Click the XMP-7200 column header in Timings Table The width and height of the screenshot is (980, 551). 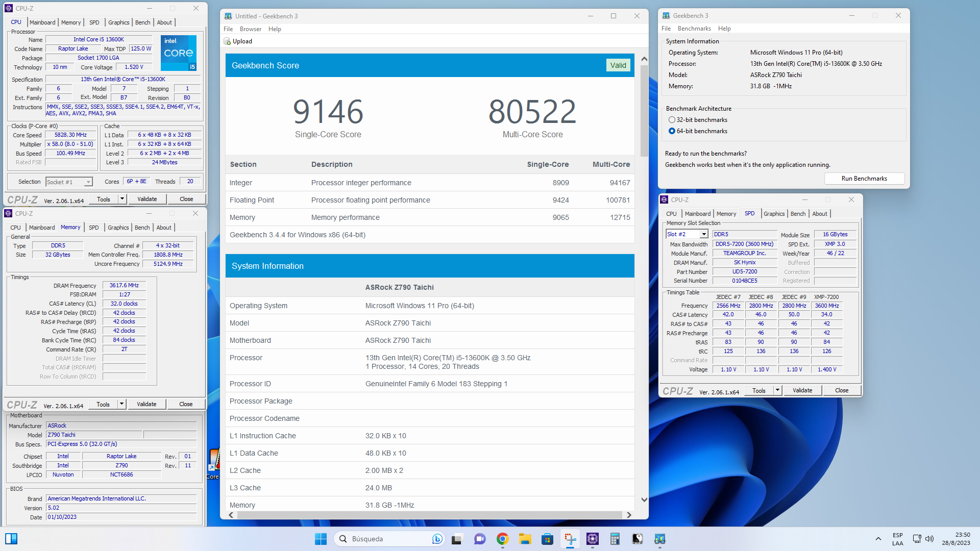[x=826, y=297]
